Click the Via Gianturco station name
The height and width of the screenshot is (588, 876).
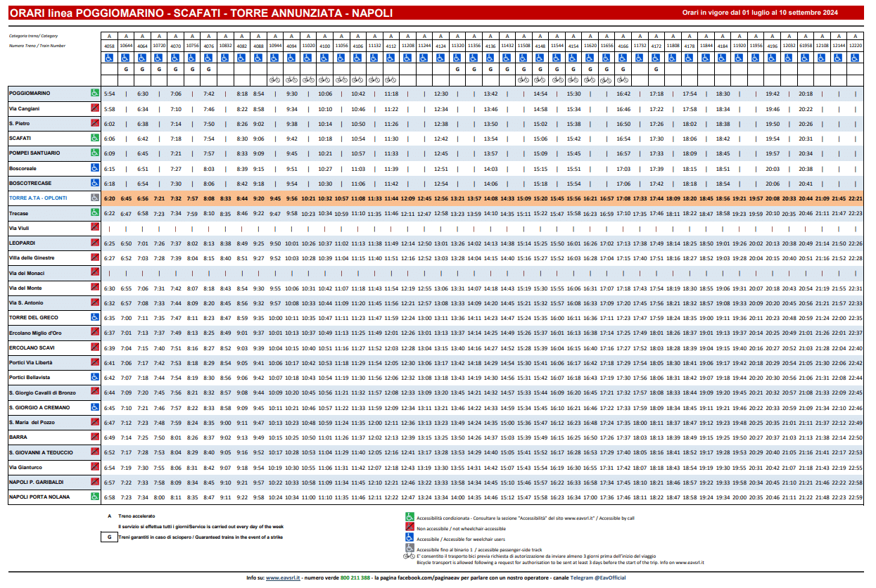click(24, 467)
